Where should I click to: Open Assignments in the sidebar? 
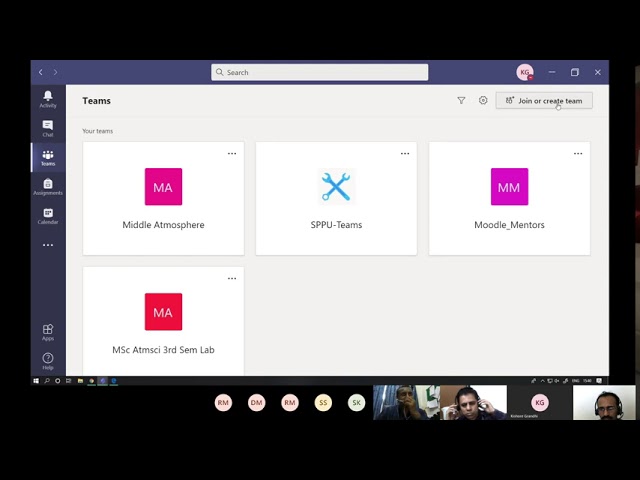pos(48,187)
